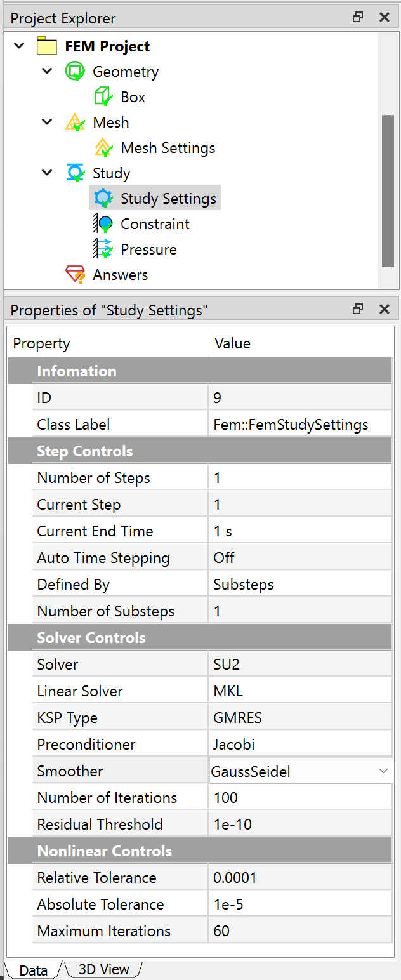Viewport: 401px width, 980px height.
Task: Select the Answers result icon
Action: (75, 274)
